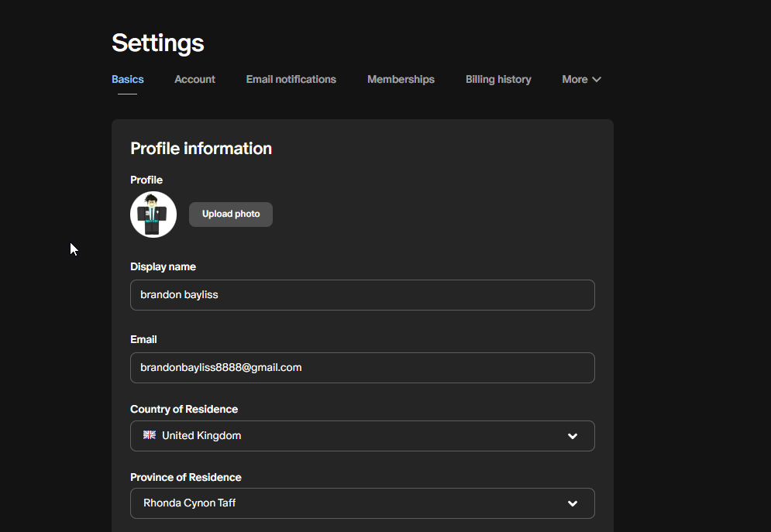Open the Account tab

point(194,80)
